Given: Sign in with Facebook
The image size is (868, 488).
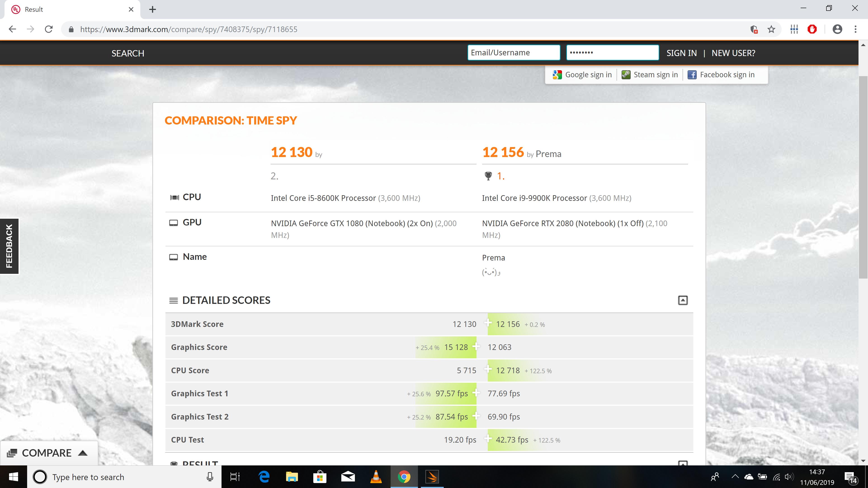Looking at the screenshot, I should [721, 75].
